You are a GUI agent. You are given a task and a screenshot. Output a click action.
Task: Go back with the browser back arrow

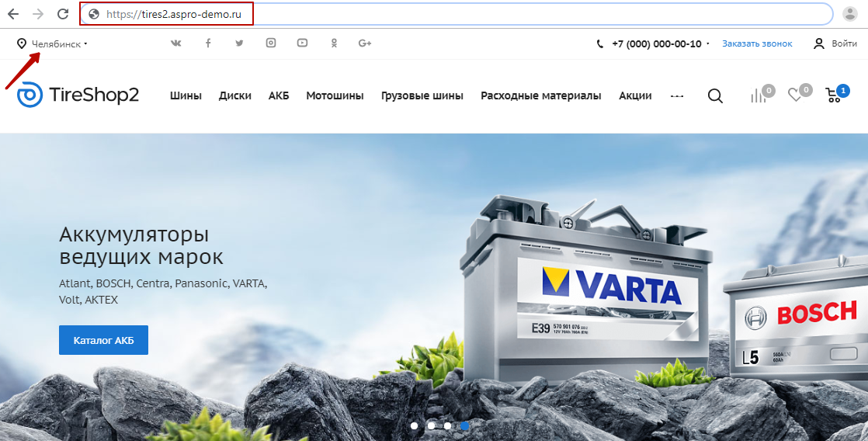[x=12, y=14]
